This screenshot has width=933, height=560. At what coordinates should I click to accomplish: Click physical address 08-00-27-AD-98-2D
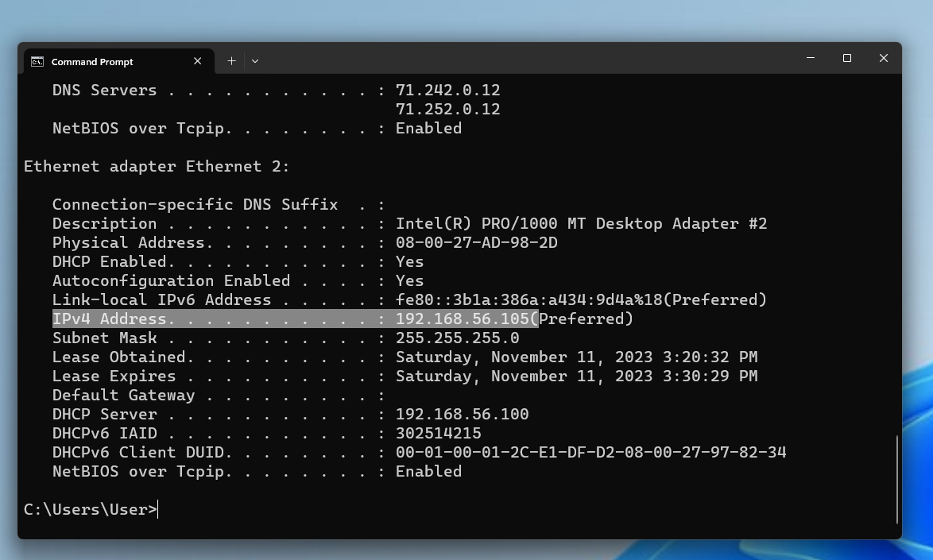tap(477, 242)
